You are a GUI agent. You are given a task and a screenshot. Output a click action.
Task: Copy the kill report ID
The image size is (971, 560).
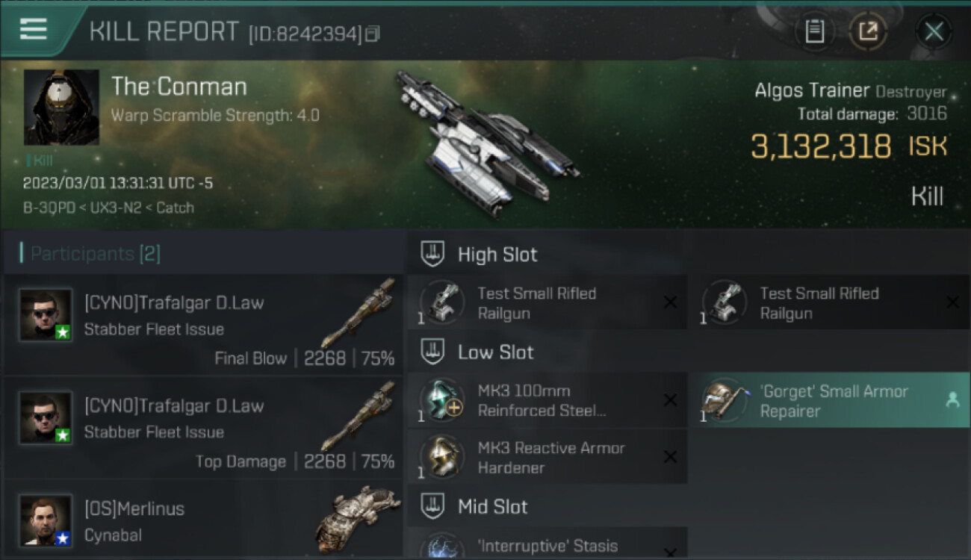point(373,34)
